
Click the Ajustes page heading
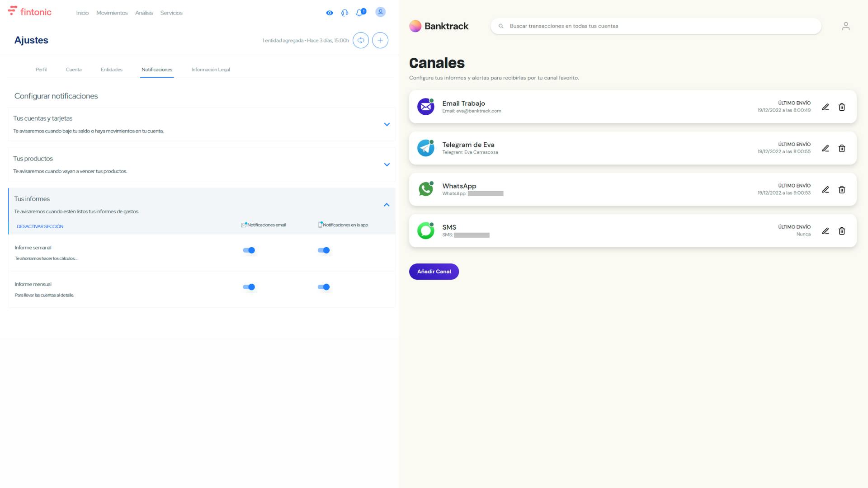(31, 40)
